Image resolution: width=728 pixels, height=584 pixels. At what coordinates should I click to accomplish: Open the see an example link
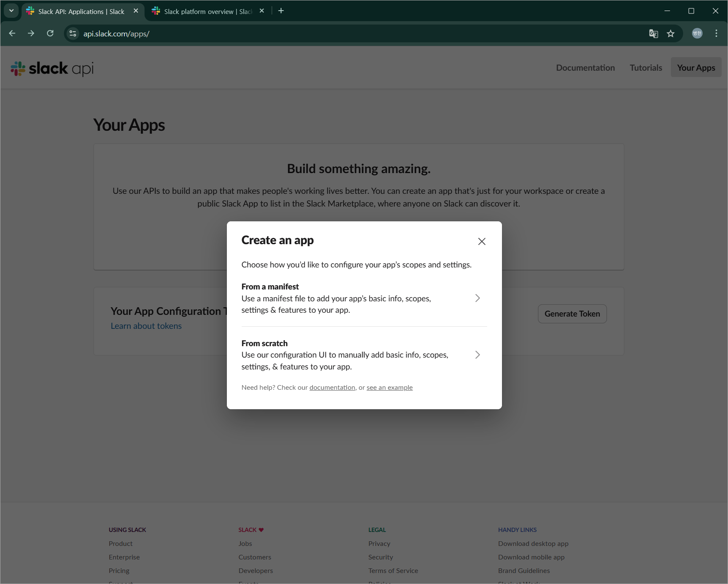(x=389, y=387)
